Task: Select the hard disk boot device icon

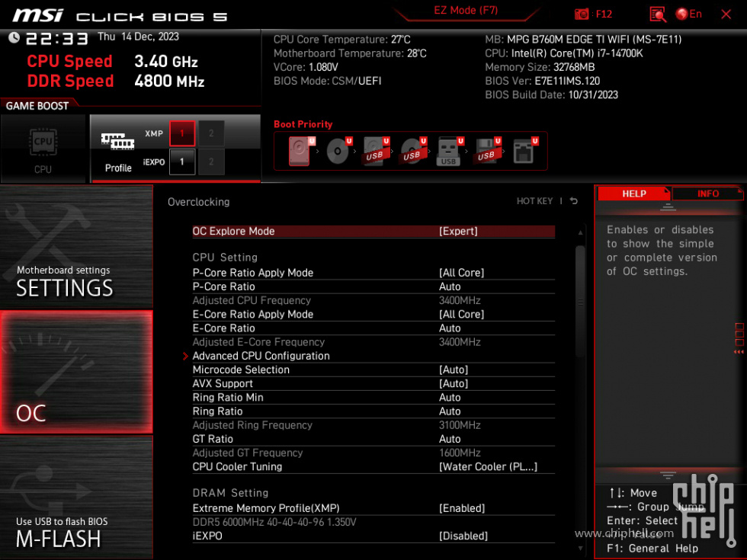Action: (x=300, y=151)
